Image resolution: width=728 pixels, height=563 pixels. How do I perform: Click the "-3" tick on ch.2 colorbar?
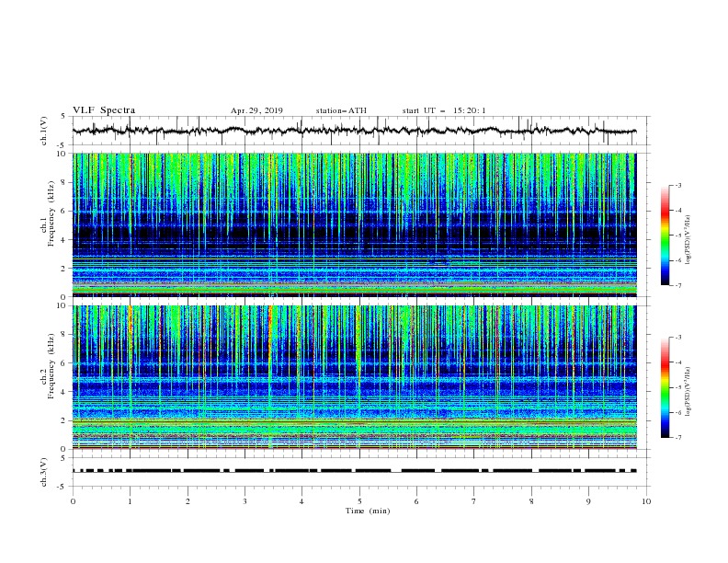[x=677, y=338]
